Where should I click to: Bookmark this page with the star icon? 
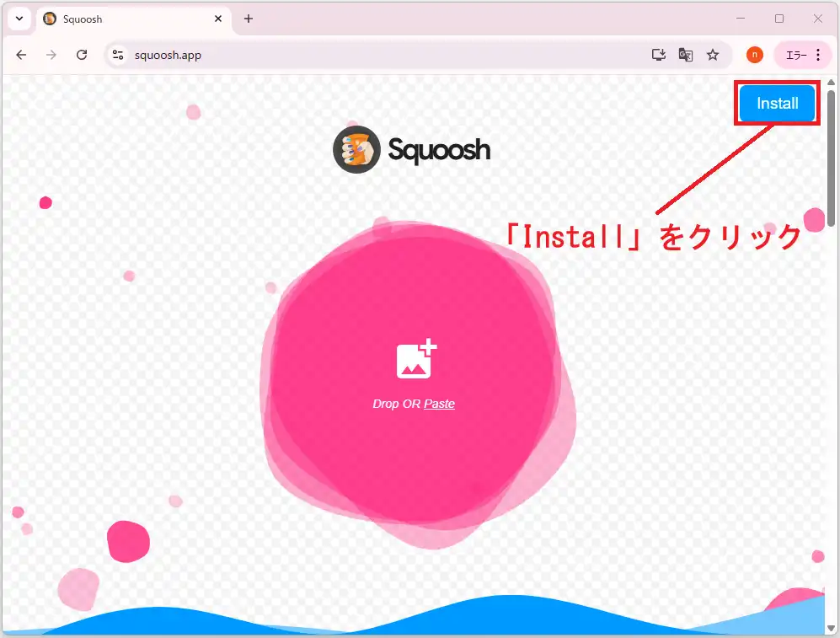click(x=713, y=55)
